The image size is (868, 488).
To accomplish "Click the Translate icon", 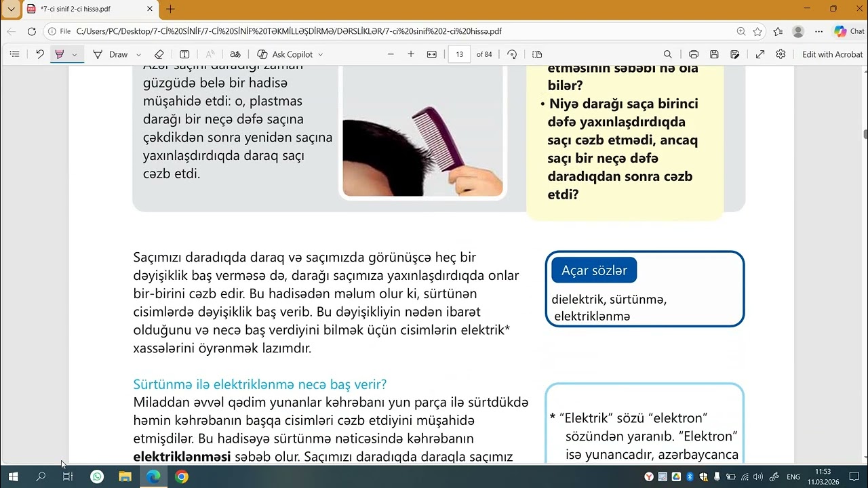I will [235, 54].
